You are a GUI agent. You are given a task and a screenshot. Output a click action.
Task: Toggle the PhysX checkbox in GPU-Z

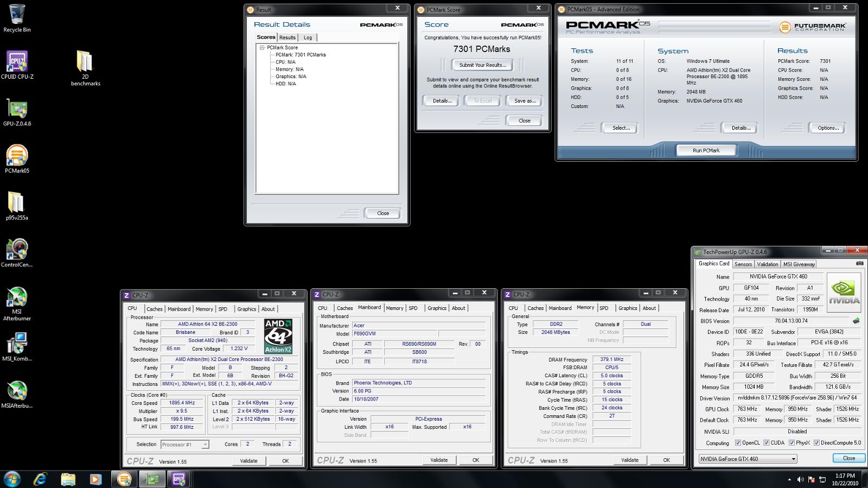click(792, 443)
